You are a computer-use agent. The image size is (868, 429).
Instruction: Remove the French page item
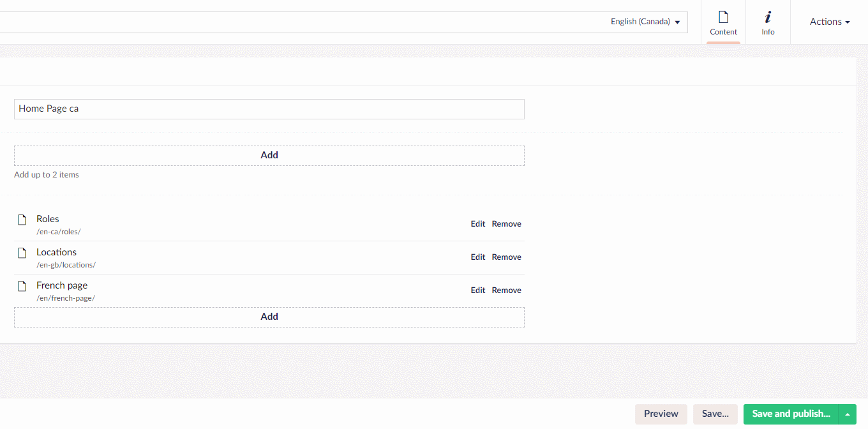[507, 290]
